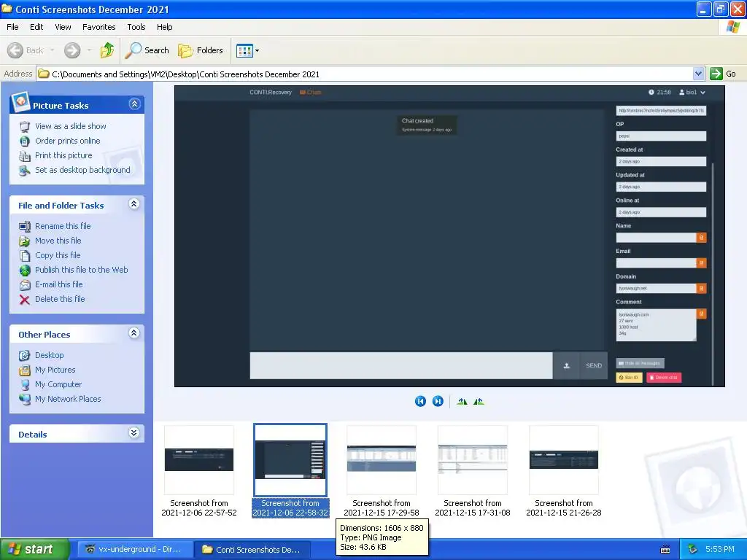The image size is (747, 560).
Task: Click Set as desktop background
Action: click(x=82, y=170)
